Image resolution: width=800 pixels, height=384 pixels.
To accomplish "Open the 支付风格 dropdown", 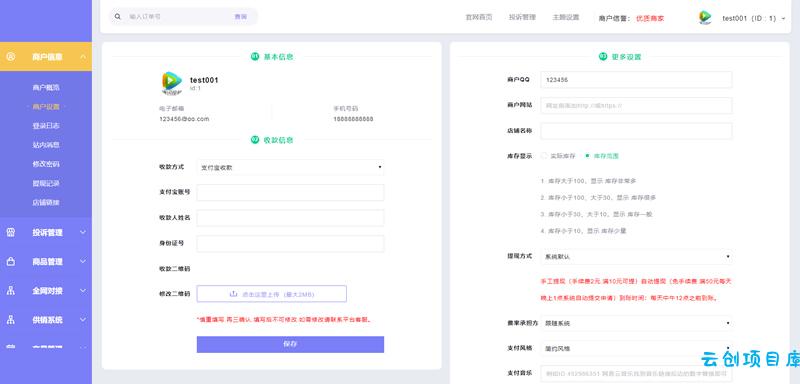I will pyautogui.click(x=636, y=349).
